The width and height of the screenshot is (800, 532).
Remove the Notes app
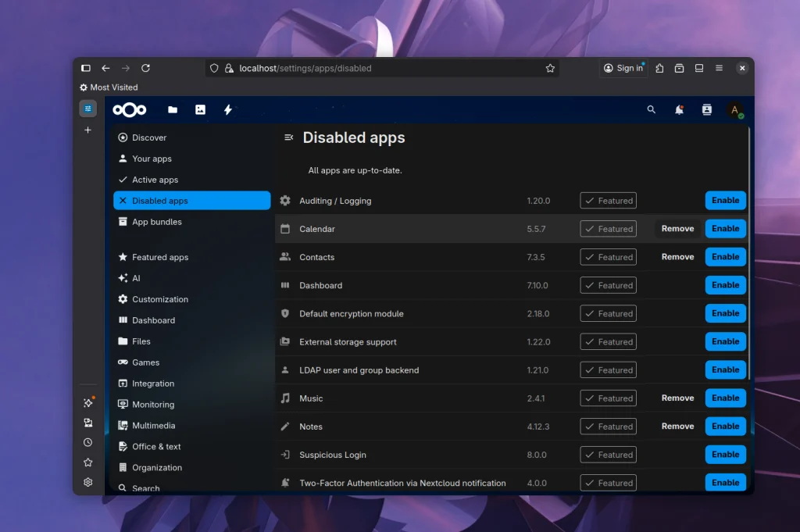677,427
